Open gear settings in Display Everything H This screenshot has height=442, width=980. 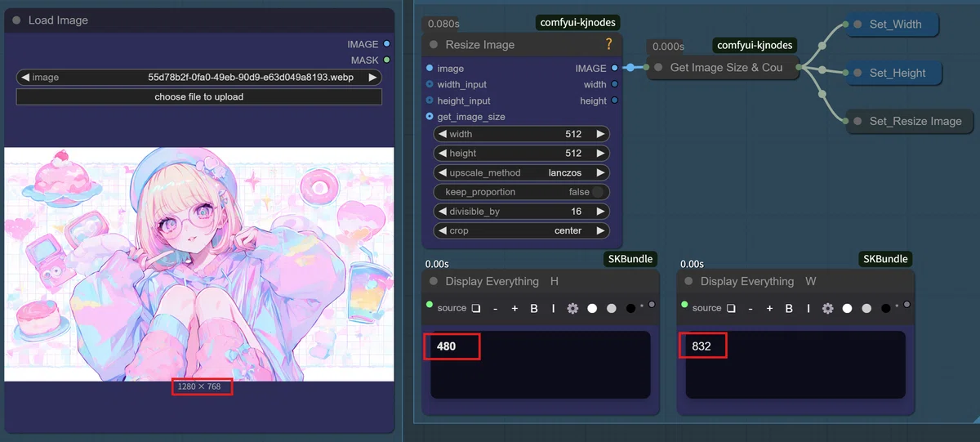point(572,308)
